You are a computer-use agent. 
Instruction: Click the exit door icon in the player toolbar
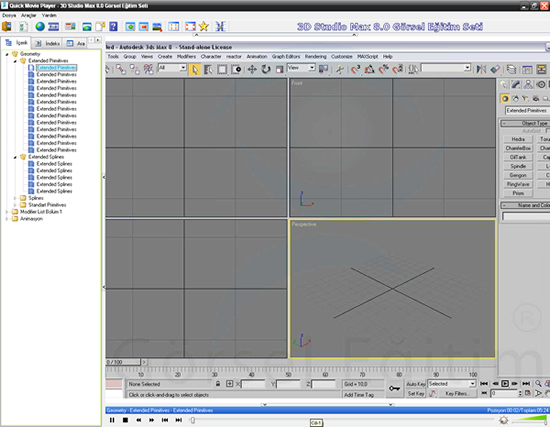point(7,26)
